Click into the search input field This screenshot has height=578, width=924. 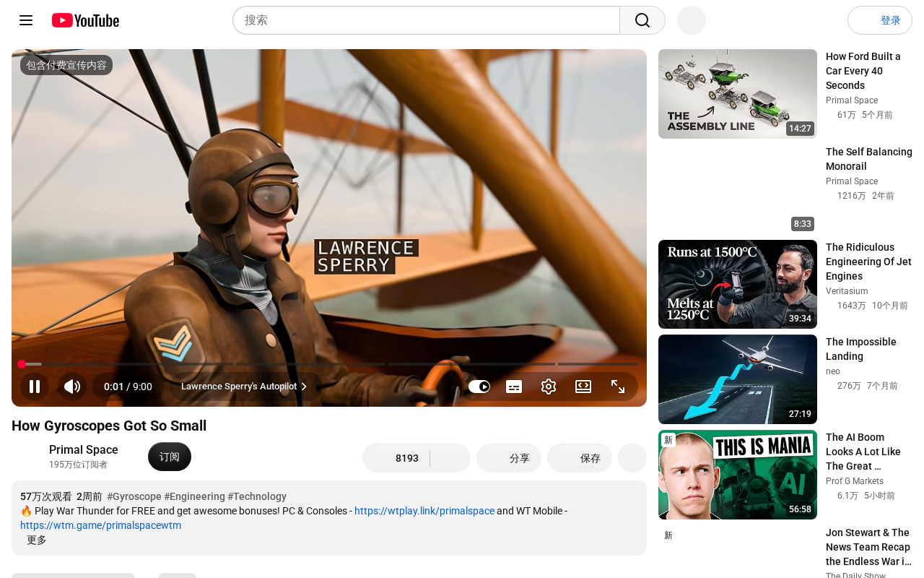[x=426, y=20]
